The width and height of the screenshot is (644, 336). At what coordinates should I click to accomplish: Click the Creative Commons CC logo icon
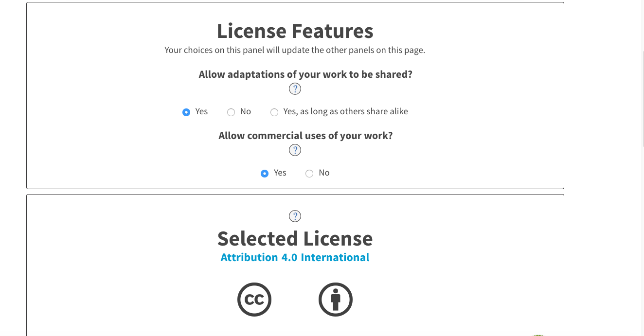coord(254,300)
